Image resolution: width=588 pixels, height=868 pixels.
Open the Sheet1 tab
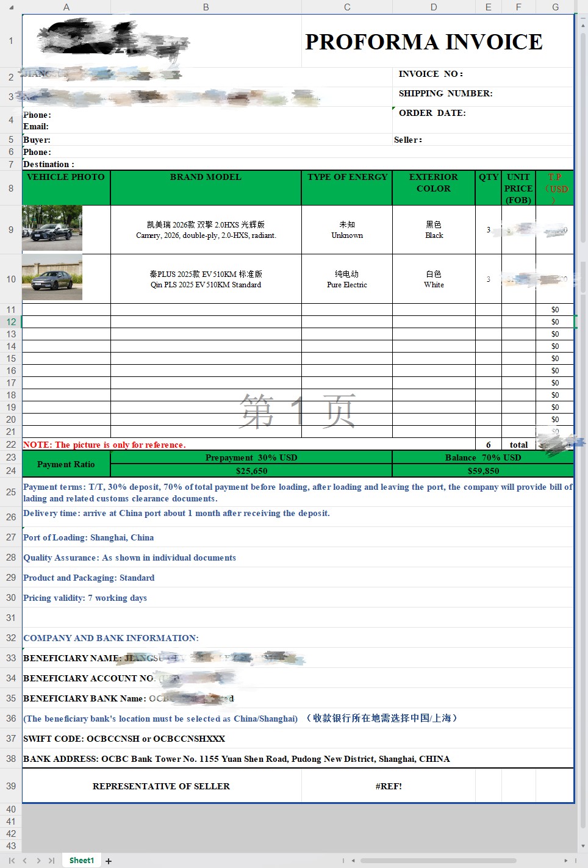(x=82, y=861)
